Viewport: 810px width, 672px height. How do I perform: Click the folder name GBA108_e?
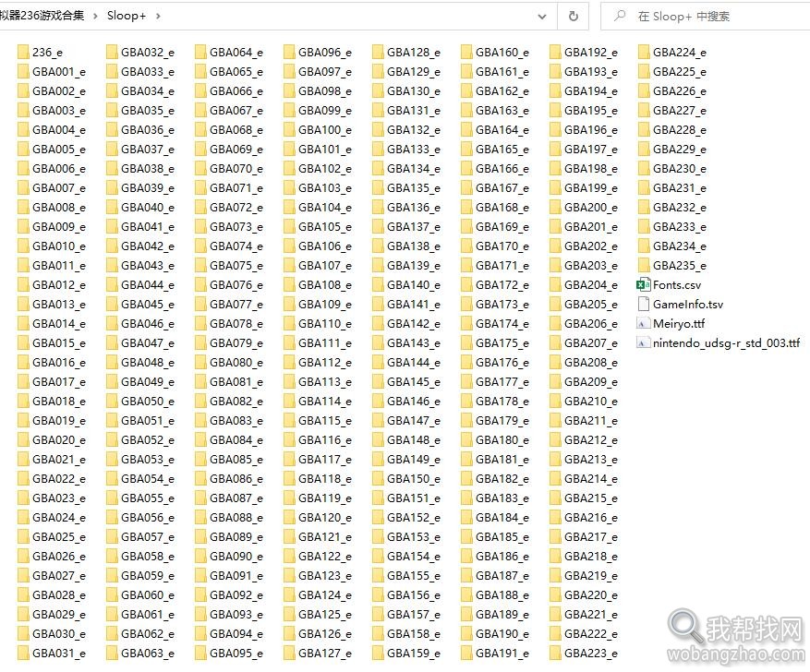pyautogui.click(x=325, y=285)
